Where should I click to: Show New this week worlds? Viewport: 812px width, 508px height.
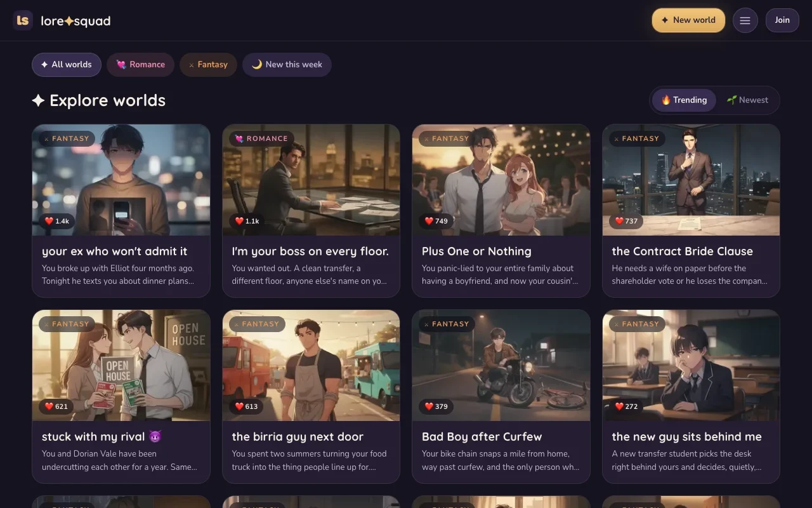[x=287, y=65]
